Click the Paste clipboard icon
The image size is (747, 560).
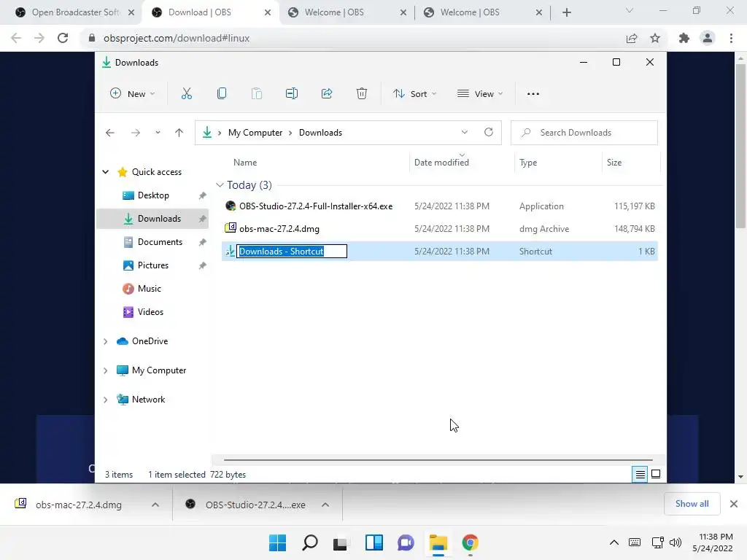pyautogui.click(x=256, y=94)
